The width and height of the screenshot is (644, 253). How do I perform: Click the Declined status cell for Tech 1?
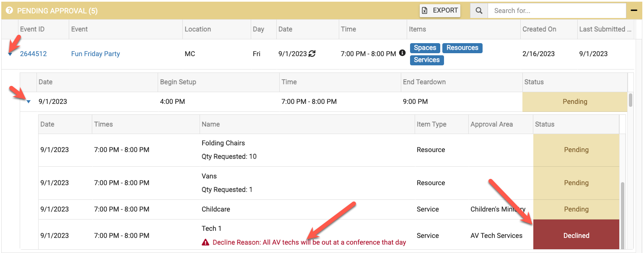tap(576, 235)
